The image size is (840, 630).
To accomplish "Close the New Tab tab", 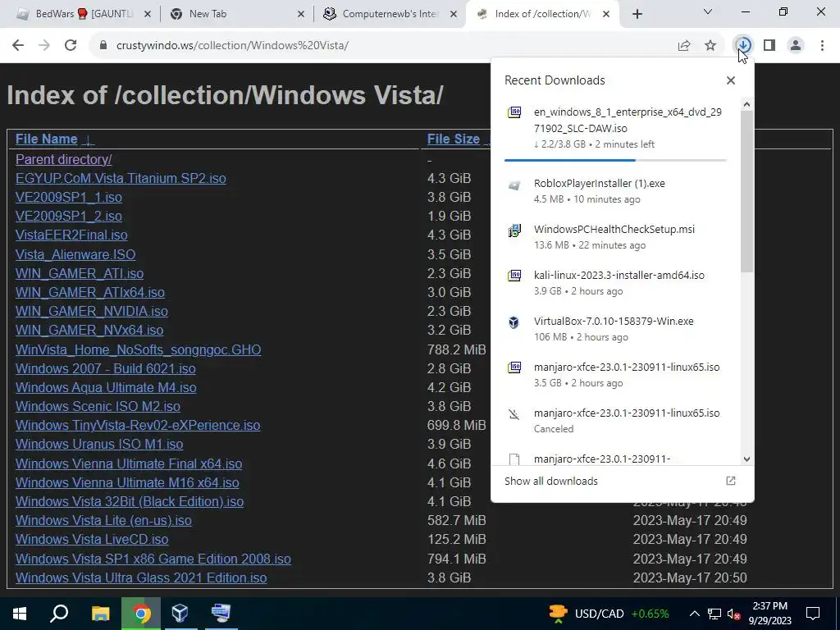I will pos(301,15).
